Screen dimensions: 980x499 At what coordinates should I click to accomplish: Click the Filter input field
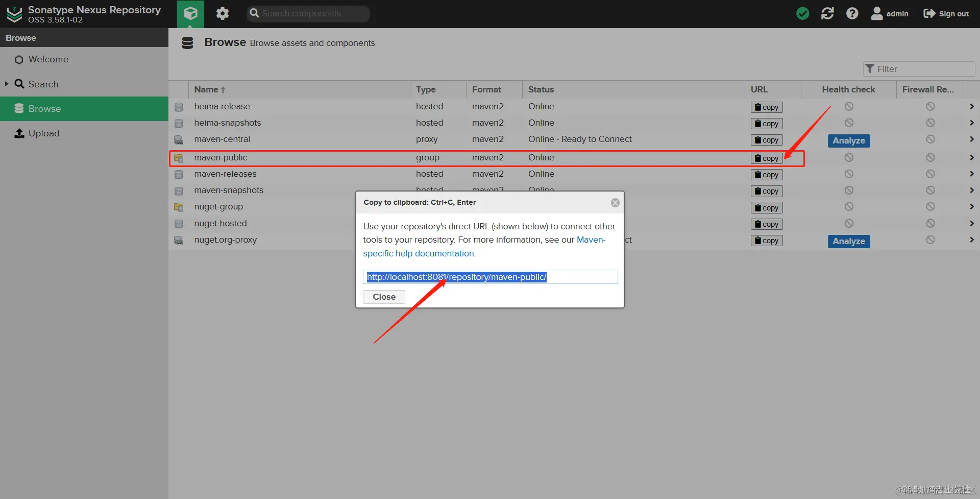tap(919, 69)
